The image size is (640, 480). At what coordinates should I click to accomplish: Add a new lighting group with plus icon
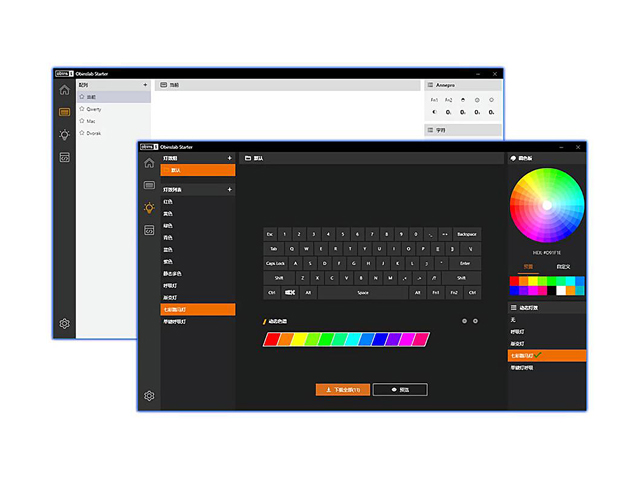pyautogui.click(x=229, y=158)
